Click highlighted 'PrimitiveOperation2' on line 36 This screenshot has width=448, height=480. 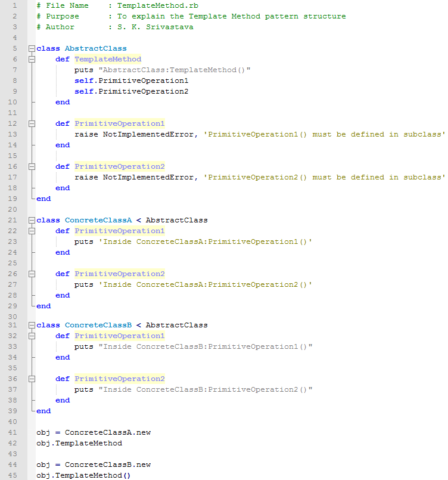click(120, 379)
